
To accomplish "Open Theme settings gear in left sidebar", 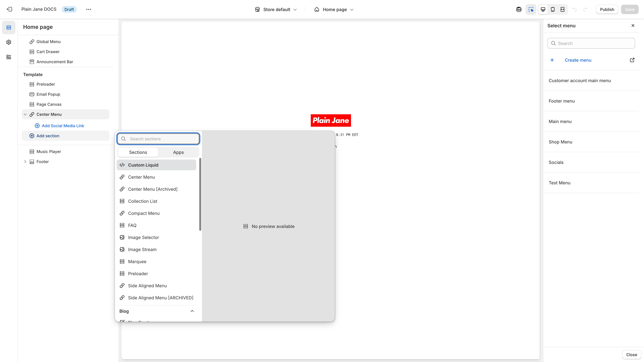I will pyautogui.click(x=9, y=42).
